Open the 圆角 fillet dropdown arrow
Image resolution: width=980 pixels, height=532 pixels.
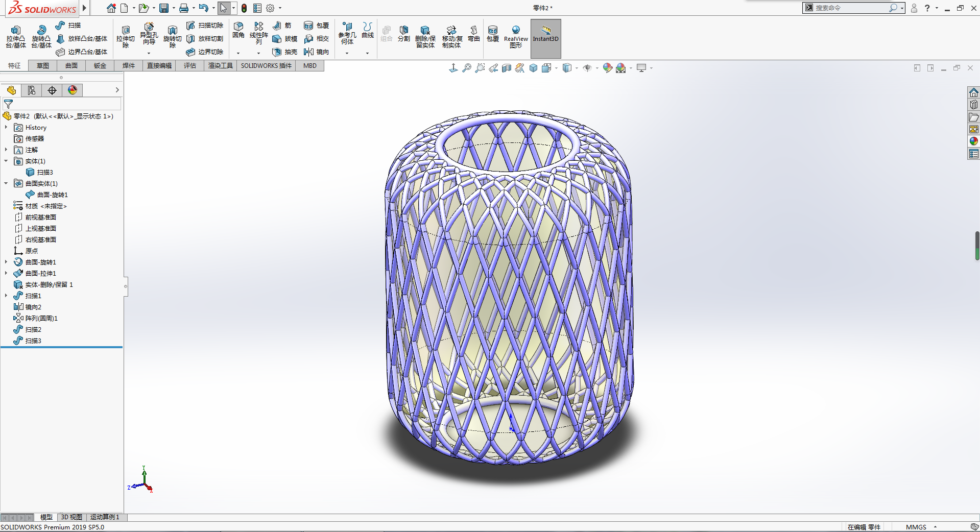pyautogui.click(x=238, y=53)
